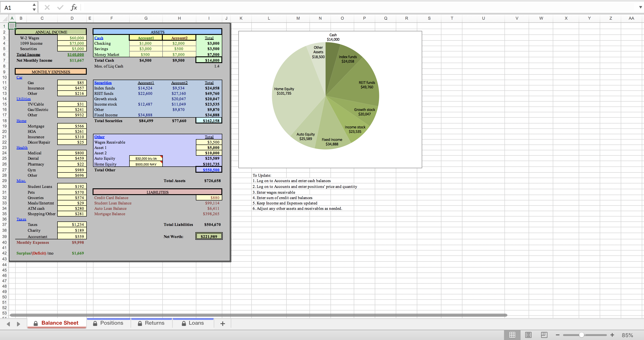Viewport: 644px width, 340px height.
Task: Select row 29 header
Action: tap(4, 181)
